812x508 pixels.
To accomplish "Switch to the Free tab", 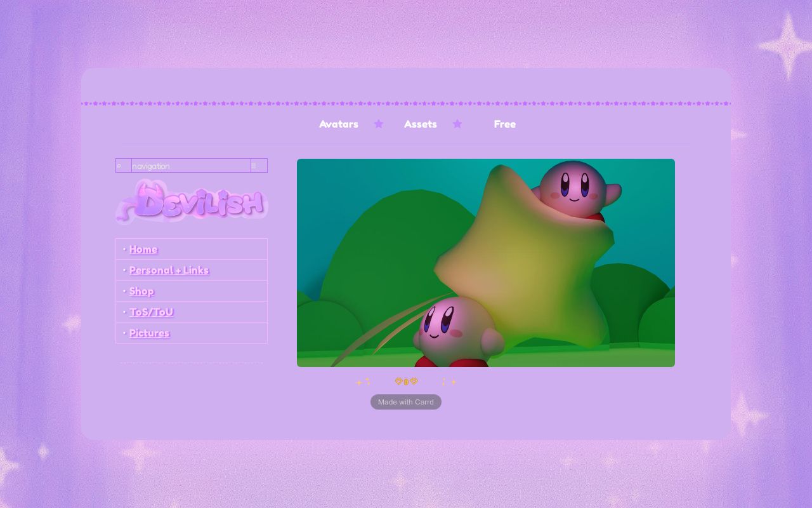I will point(505,124).
